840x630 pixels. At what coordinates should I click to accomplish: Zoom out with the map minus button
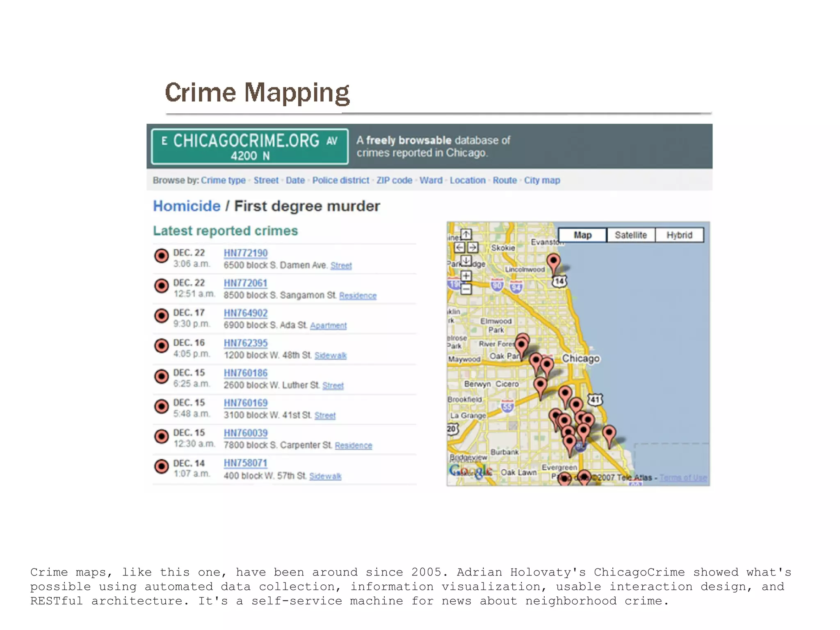click(x=466, y=289)
